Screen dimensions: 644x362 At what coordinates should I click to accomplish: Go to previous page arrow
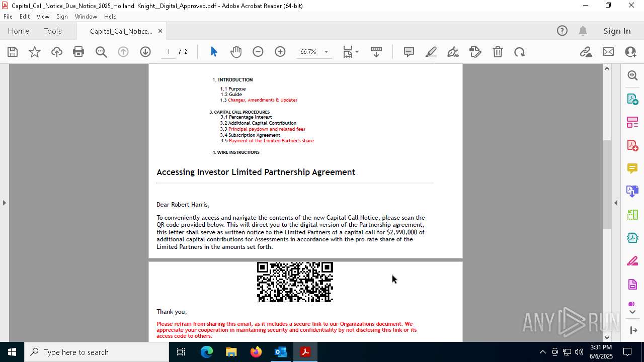pyautogui.click(x=123, y=52)
